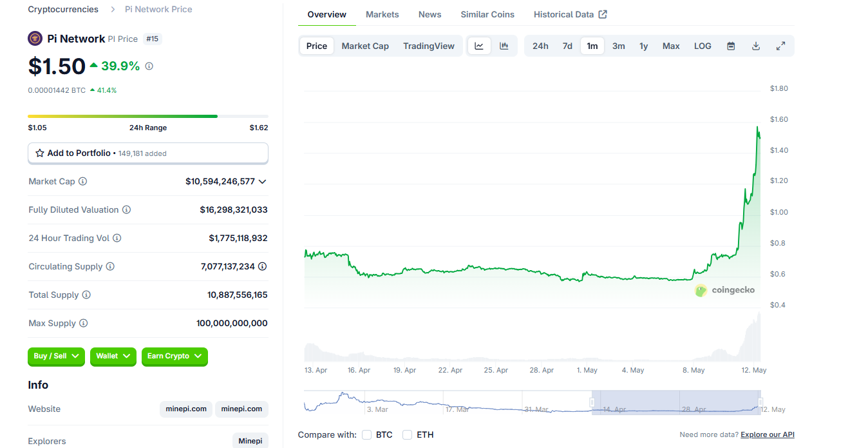
Task: Set chart range to 3m
Action: 619,46
